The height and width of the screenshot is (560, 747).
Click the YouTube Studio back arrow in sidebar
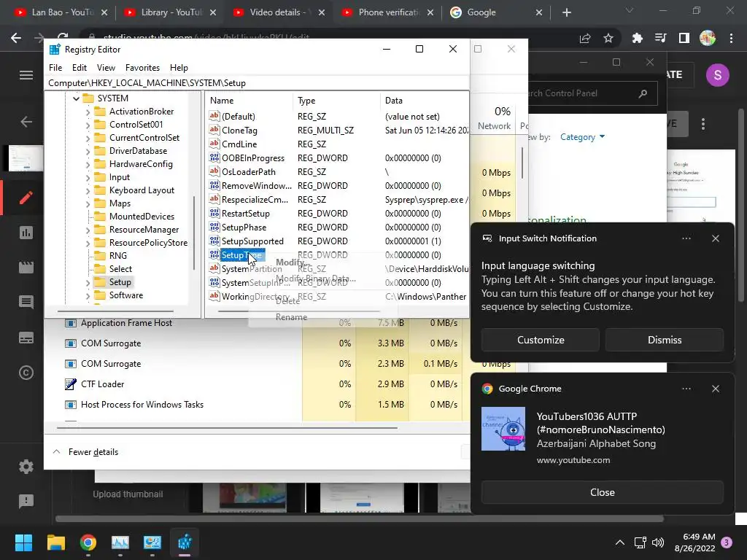click(26, 122)
